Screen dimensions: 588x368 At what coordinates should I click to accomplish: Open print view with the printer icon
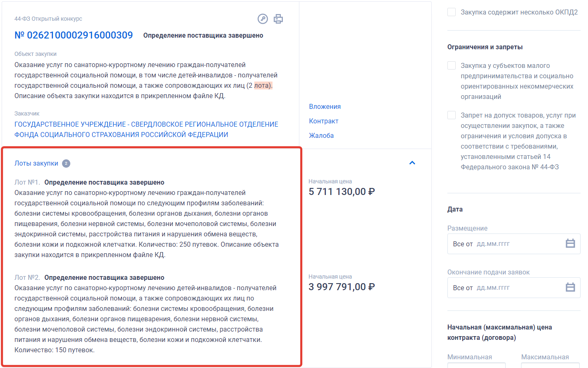pyautogui.click(x=278, y=19)
